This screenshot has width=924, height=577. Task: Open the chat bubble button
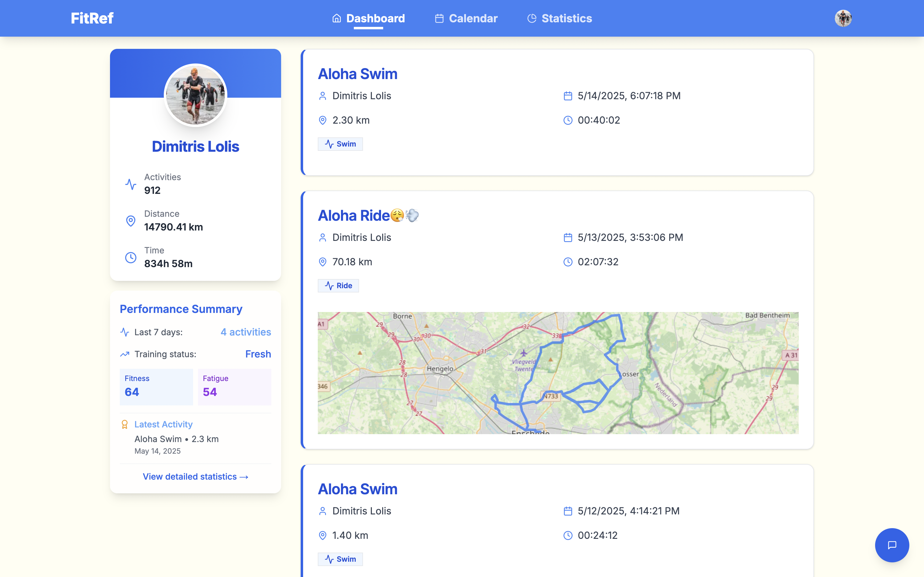[x=892, y=545]
